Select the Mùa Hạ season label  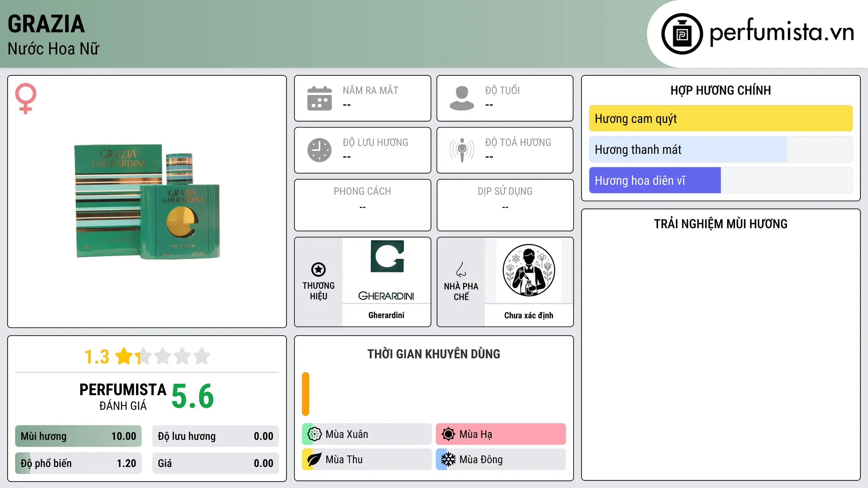point(476,434)
